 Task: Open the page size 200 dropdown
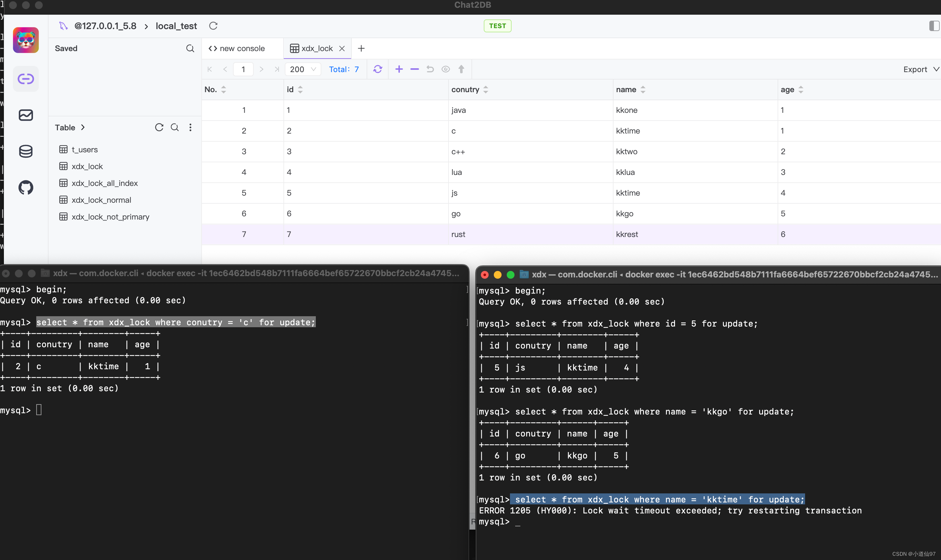(303, 69)
